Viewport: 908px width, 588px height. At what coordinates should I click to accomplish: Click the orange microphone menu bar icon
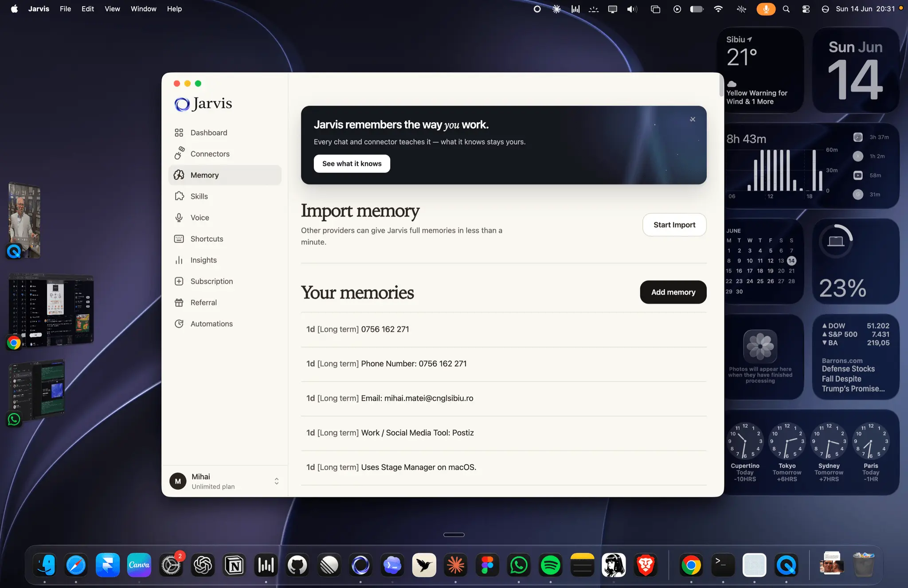click(766, 9)
